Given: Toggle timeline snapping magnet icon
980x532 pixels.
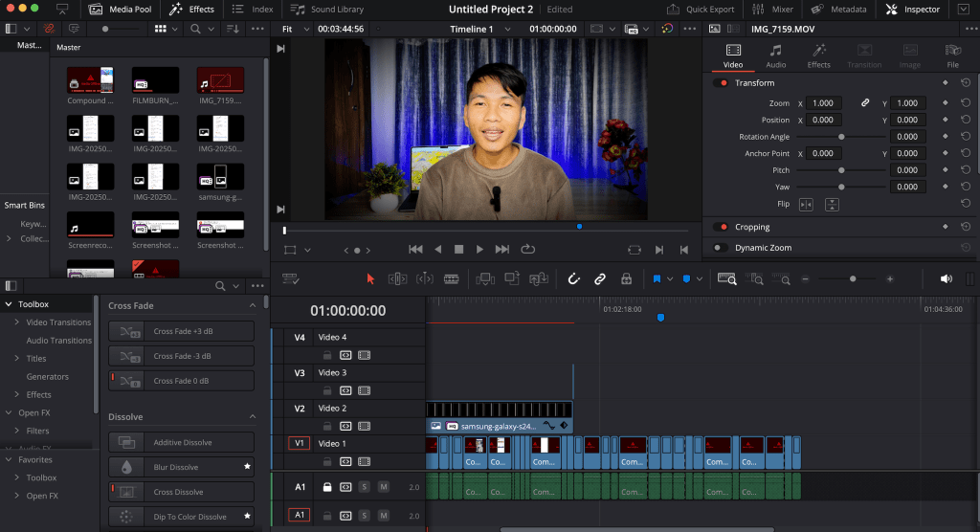Looking at the screenshot, I should tap(574, 278).
